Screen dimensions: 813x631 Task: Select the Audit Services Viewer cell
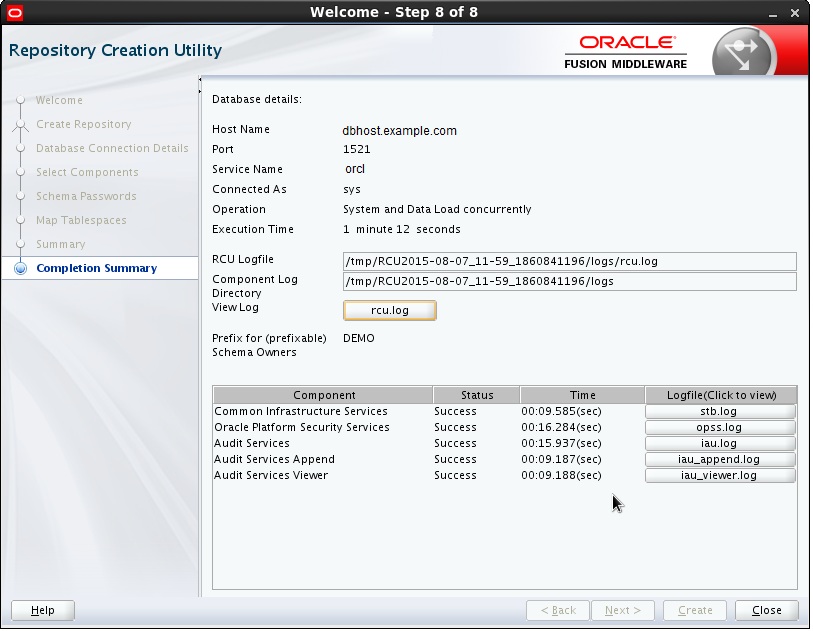tap(271, 475)
